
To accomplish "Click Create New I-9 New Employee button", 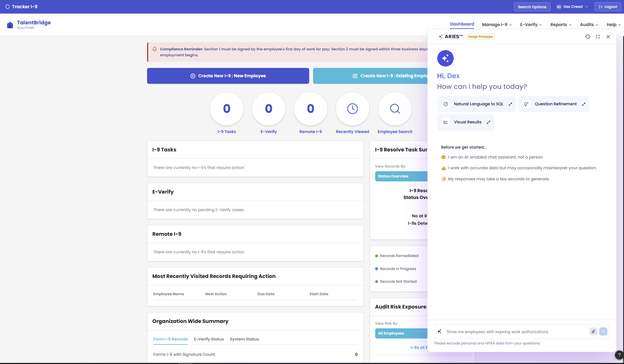I will (228, 76).
